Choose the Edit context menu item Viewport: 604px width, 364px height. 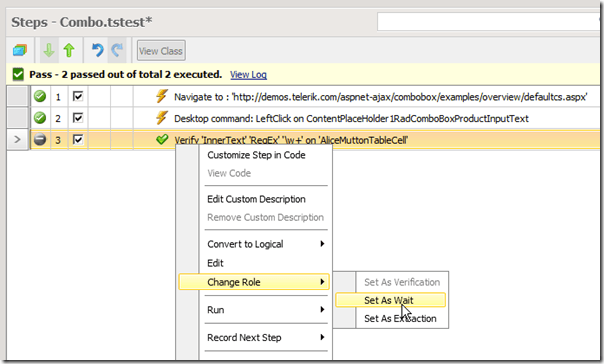click(215, 263)
